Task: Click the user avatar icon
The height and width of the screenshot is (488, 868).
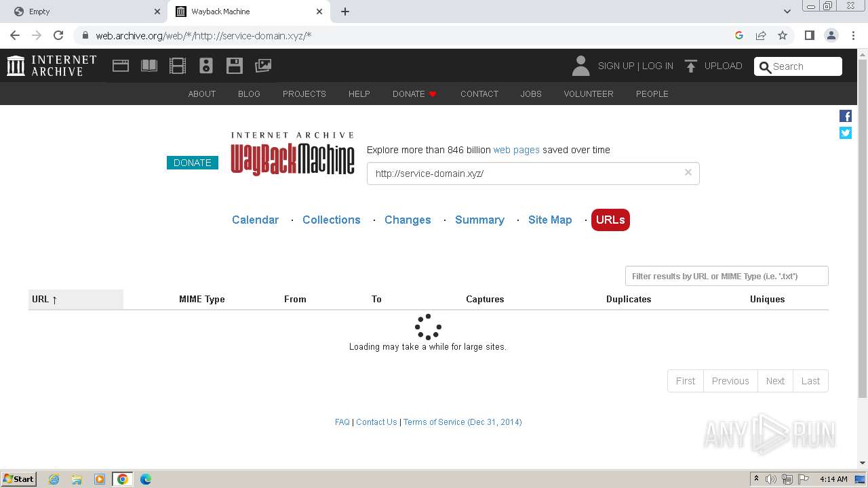Action: [580, 66]
